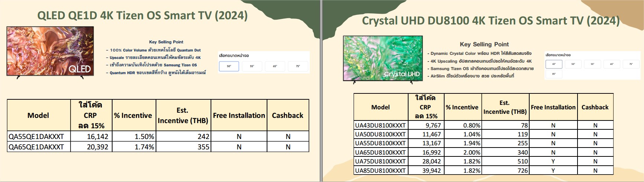Click the 510 estimated incentive cell
This screenshot has height=182, width=644.
click(505, 161)
